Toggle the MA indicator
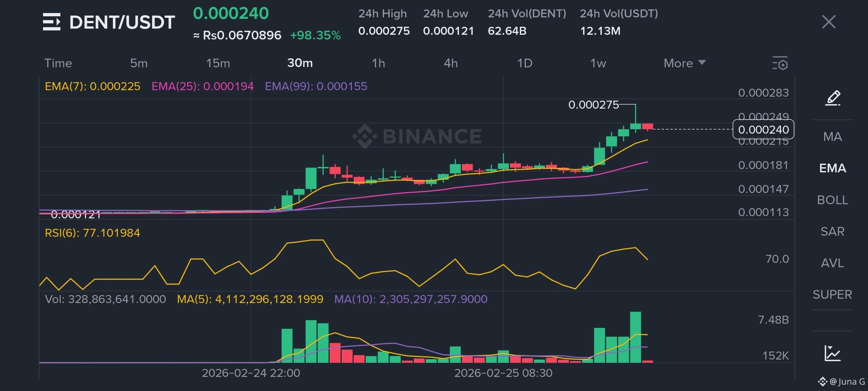868x391 pixels. [x=833, y=136]
